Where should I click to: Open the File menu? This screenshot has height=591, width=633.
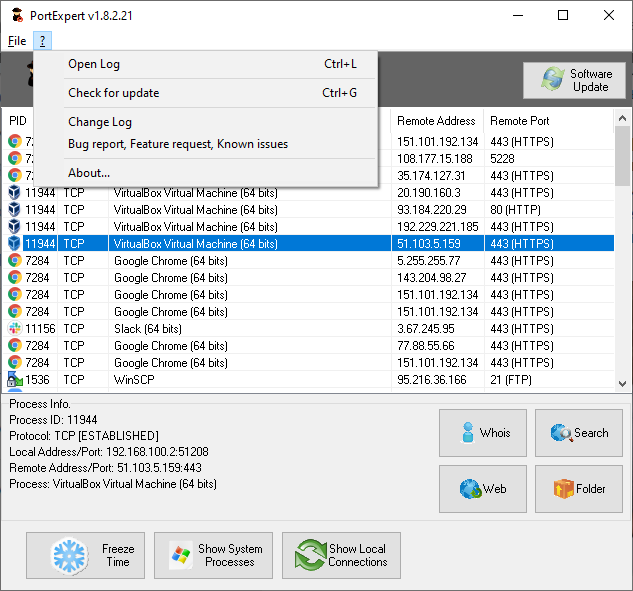17,41
